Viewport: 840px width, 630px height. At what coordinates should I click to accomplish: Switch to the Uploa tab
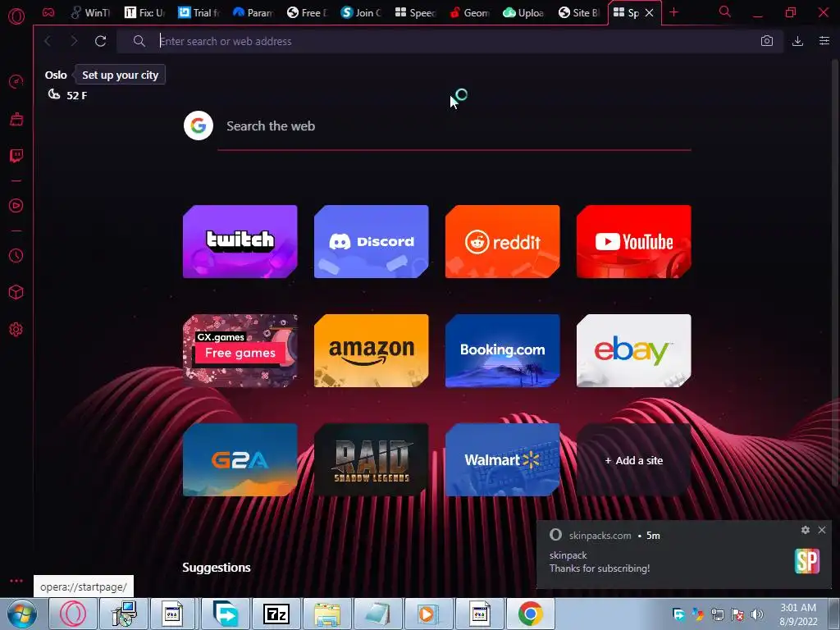click(523, 13)
